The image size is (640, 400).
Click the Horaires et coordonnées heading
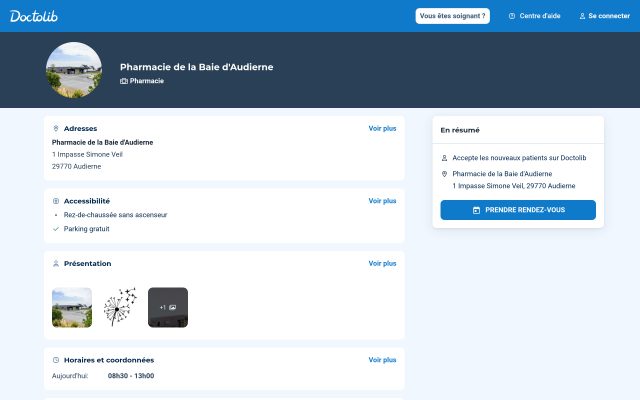(x=109, y=360)
